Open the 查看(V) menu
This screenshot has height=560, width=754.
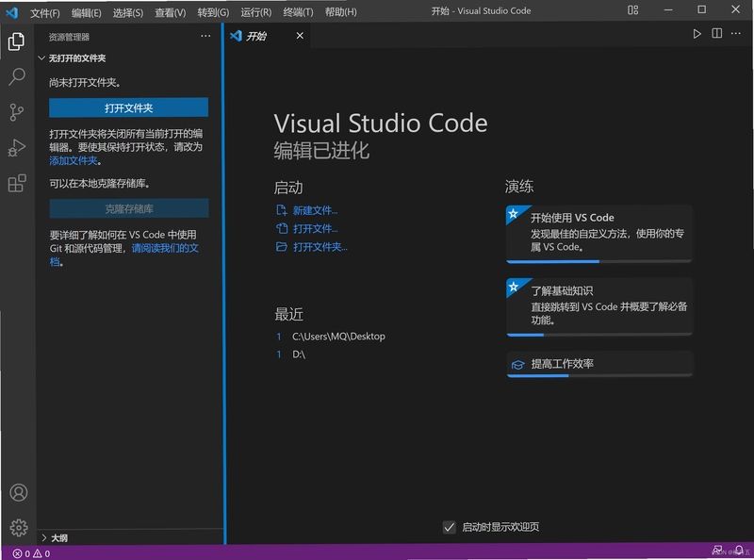(x=171, y=12)
